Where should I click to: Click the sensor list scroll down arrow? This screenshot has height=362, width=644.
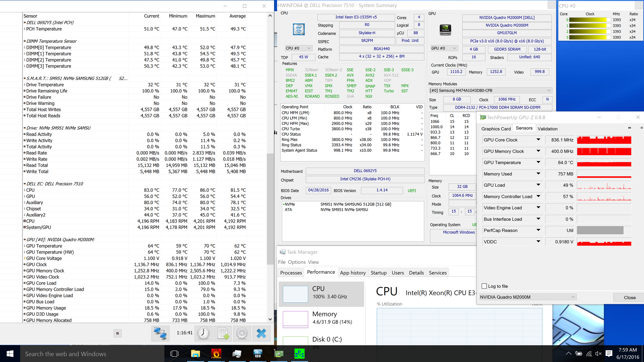click(270, 319)
